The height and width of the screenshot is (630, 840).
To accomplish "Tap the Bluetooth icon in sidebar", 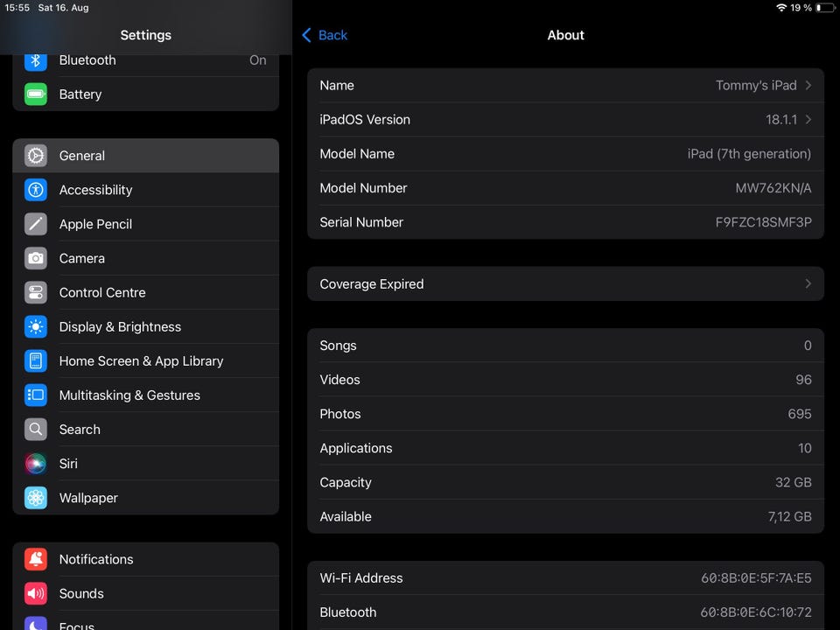I will (36, 60).
